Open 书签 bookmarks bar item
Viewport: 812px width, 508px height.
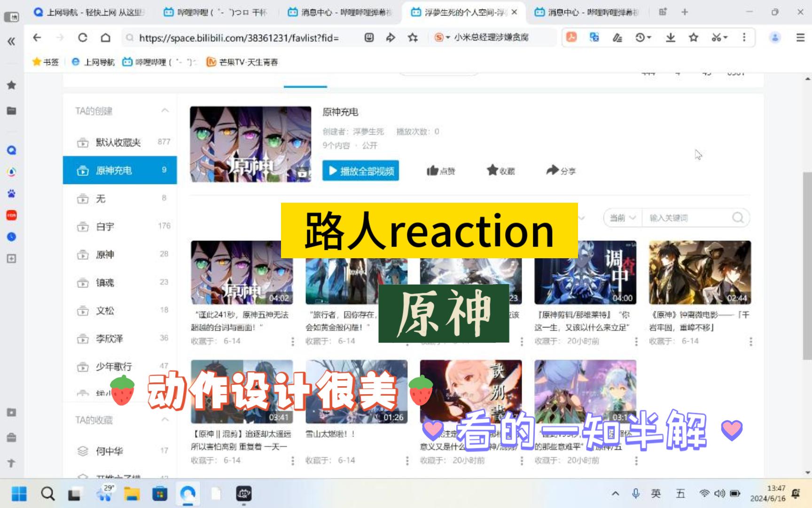(x=46, y=62)
